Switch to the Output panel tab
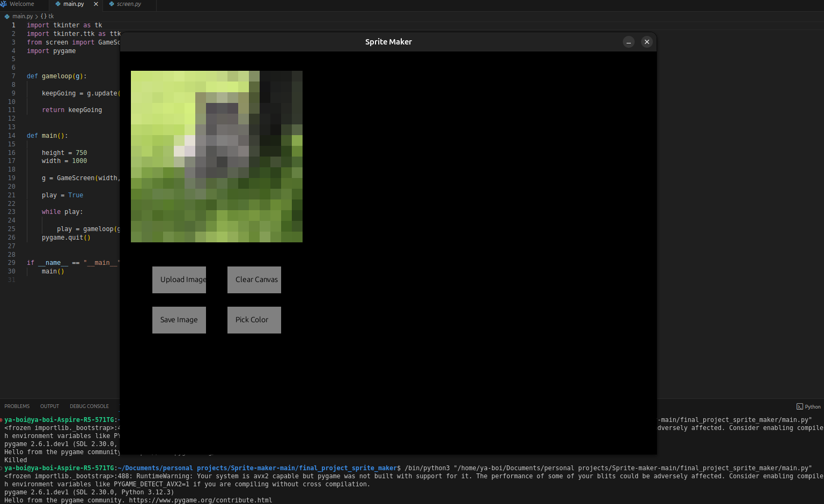This screenshot has width=824, height=504. click(x=49, y=406)
